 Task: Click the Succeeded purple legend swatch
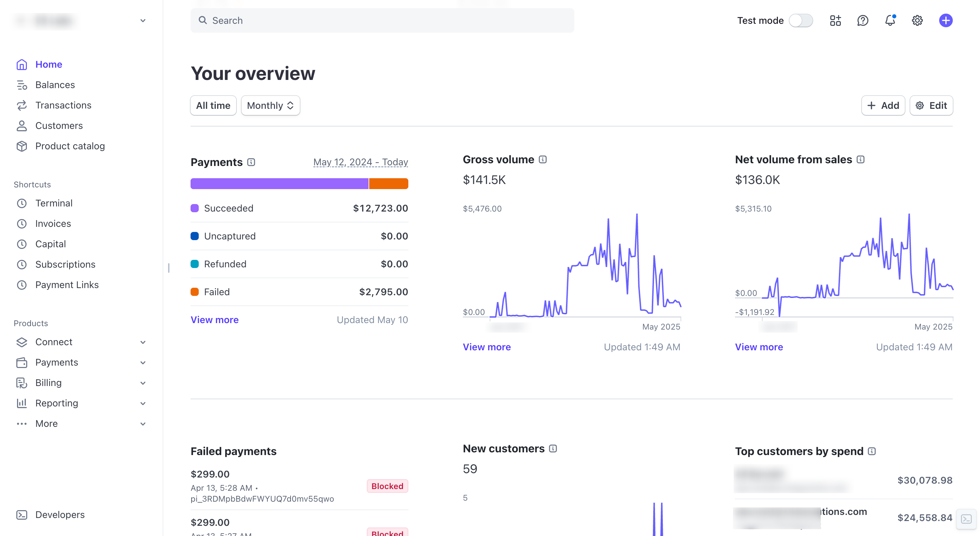click(x=194, y=208)
